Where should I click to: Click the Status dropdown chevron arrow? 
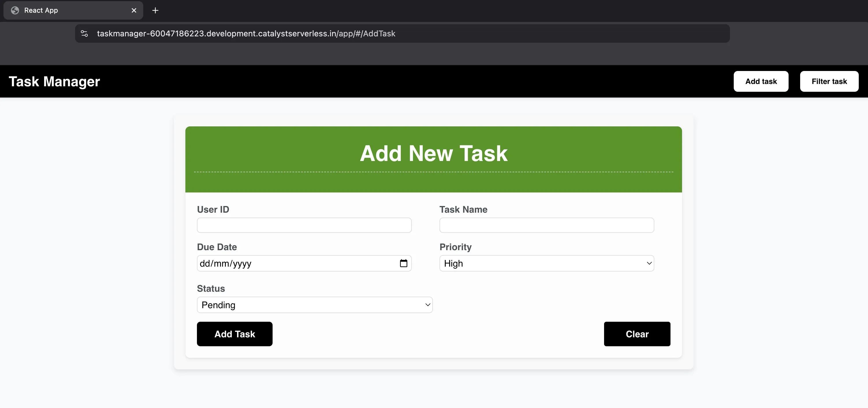pos(428,305)
